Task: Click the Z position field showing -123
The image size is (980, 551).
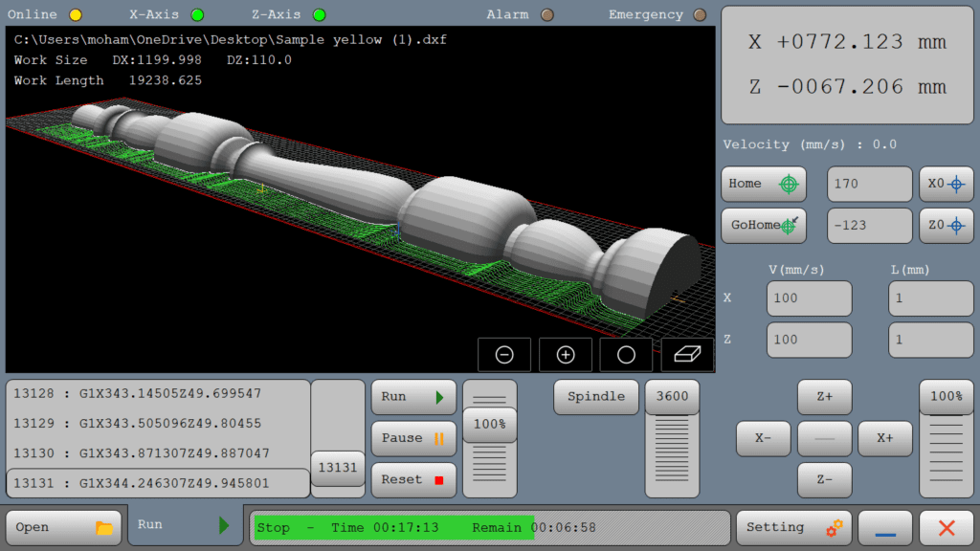Action: click(x=869, y=225)
